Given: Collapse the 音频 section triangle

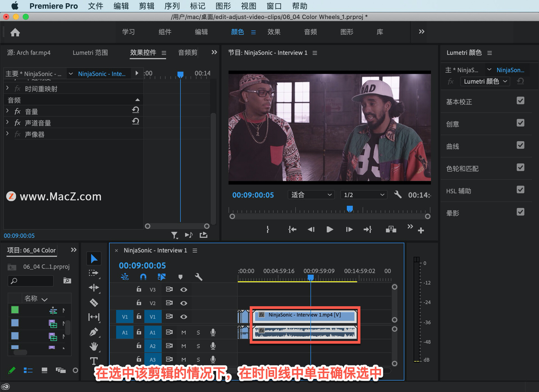Looking at the screenshot, I should click(137, 100).
